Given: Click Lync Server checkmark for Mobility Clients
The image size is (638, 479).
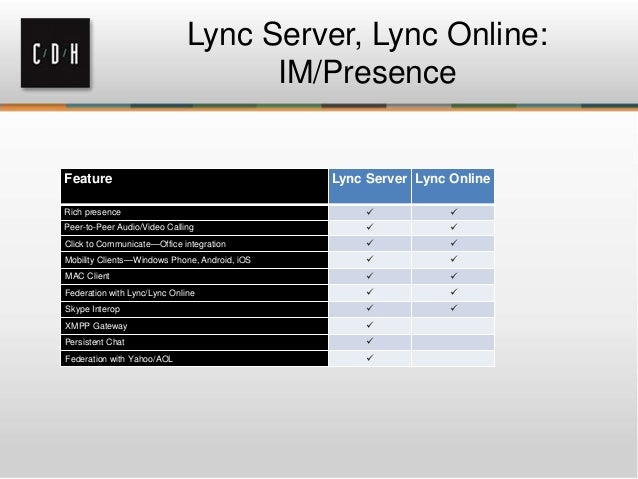Looking at the screenshot, I should pos(369,259).
